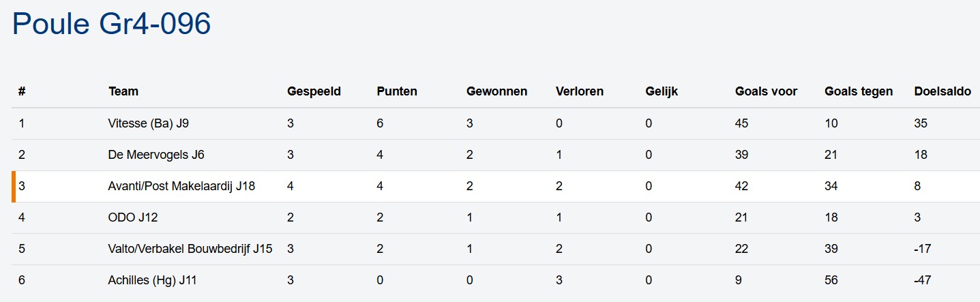
Task: Select team Achilles (Hg) J11
Action: (x=153, y=280)
